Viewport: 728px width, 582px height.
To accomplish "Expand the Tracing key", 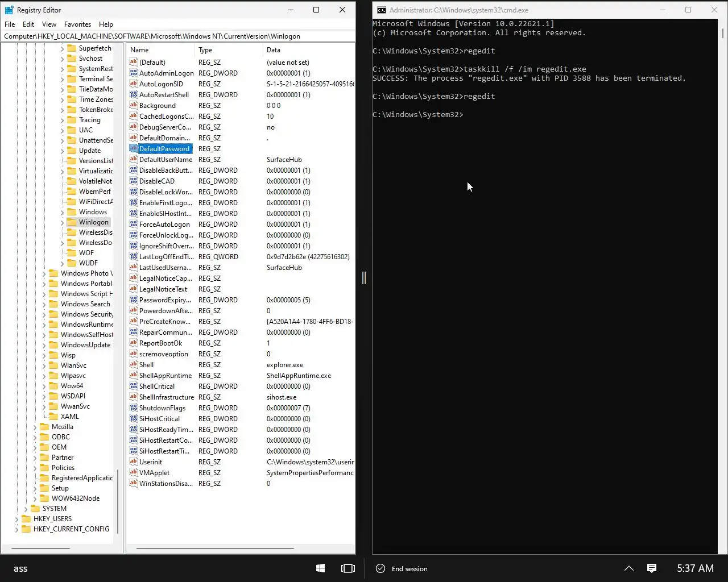I will pos(63,120).
